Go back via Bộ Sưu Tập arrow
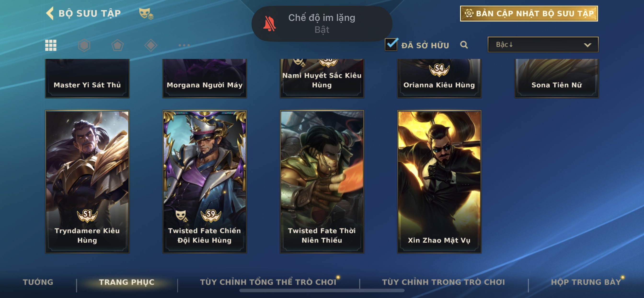 [50, 13]
